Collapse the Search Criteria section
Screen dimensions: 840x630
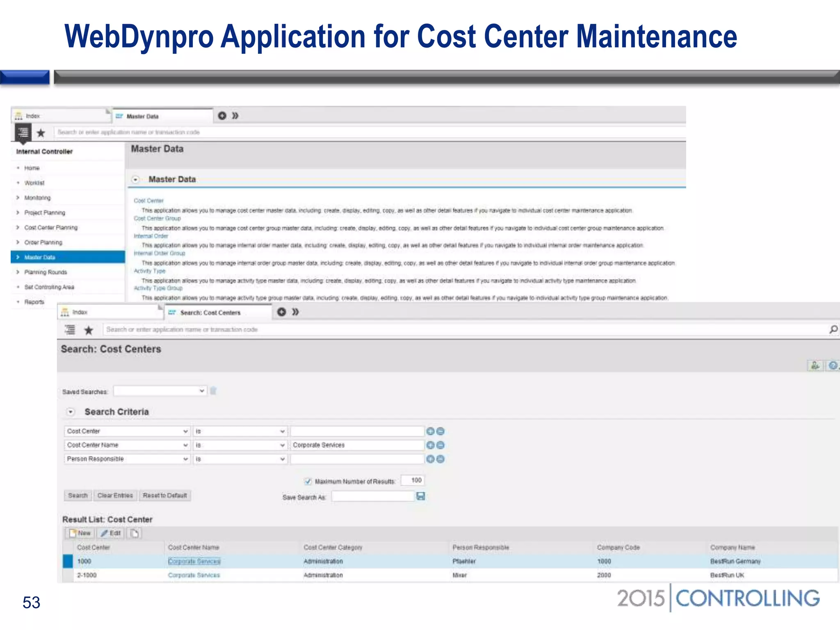point(71,412)
